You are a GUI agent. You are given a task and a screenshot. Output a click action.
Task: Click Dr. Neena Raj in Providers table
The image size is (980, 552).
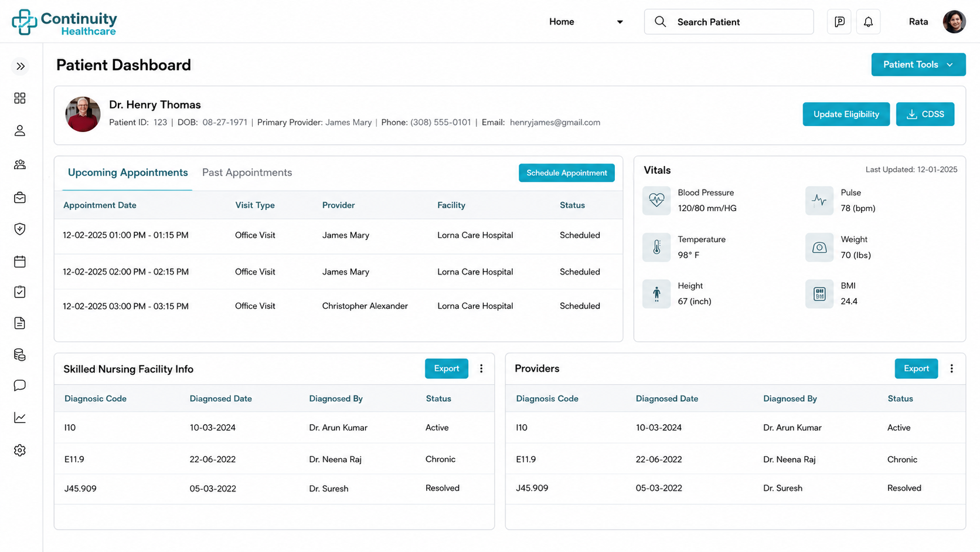point(789,459)
